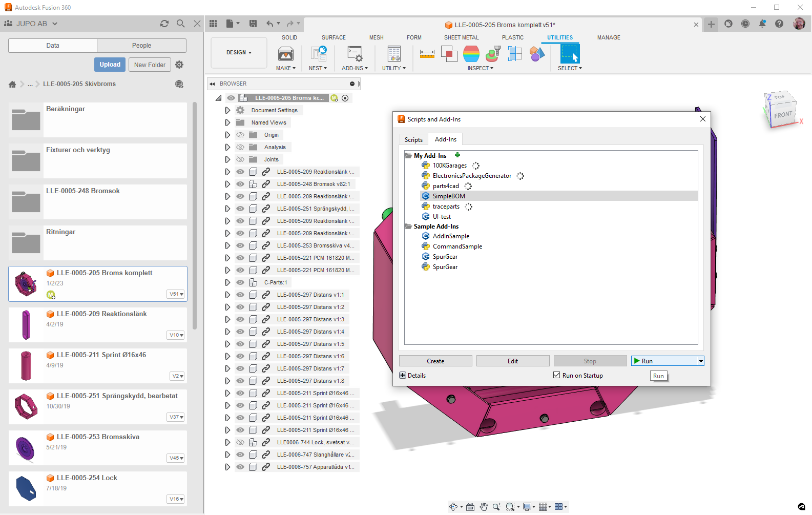Hide the C-Parts:1 component
Image resolution: width=812 pixels, height=515 pixels.
[x=240, y=282]
